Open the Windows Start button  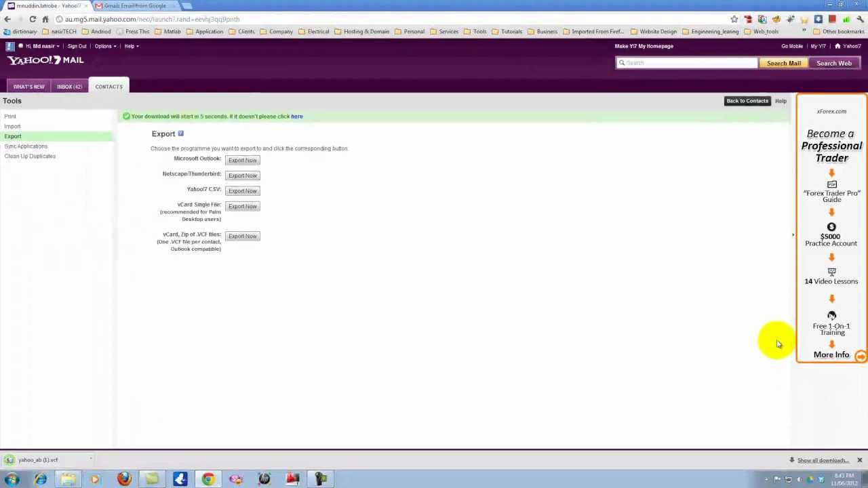point(12,479)
